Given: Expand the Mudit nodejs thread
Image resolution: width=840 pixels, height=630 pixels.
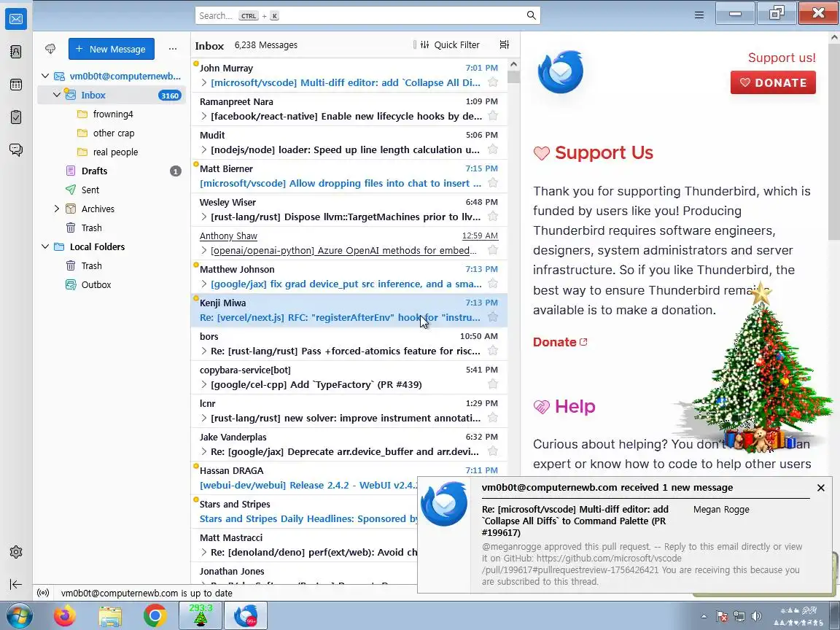Looking at the screenshot, I should tap(203, 149).
